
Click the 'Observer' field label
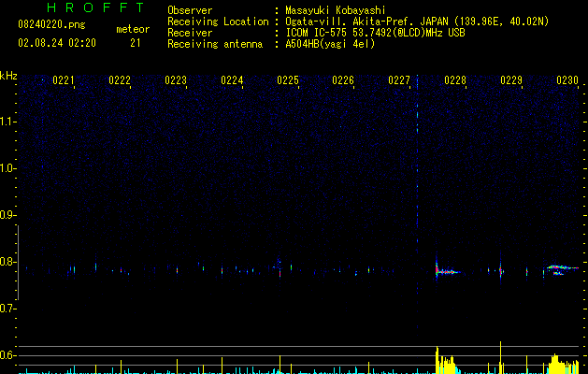(x=190, y=10)
